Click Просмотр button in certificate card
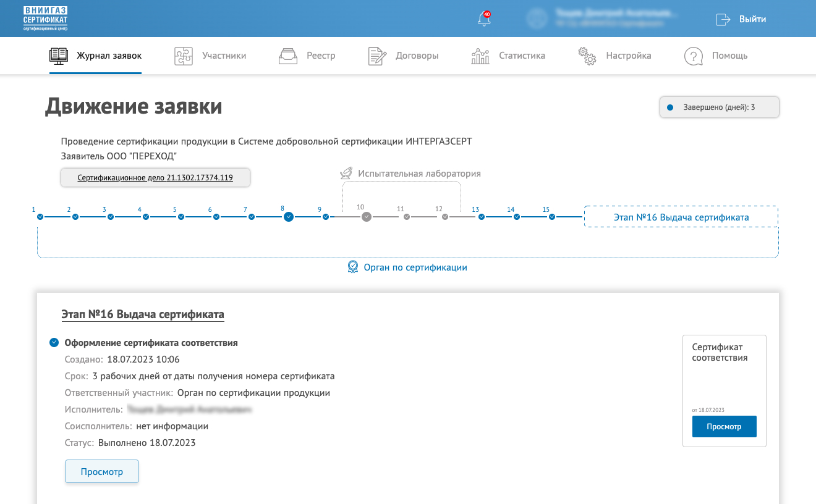Screen dimensions: 816x504 tap(724, 427)
